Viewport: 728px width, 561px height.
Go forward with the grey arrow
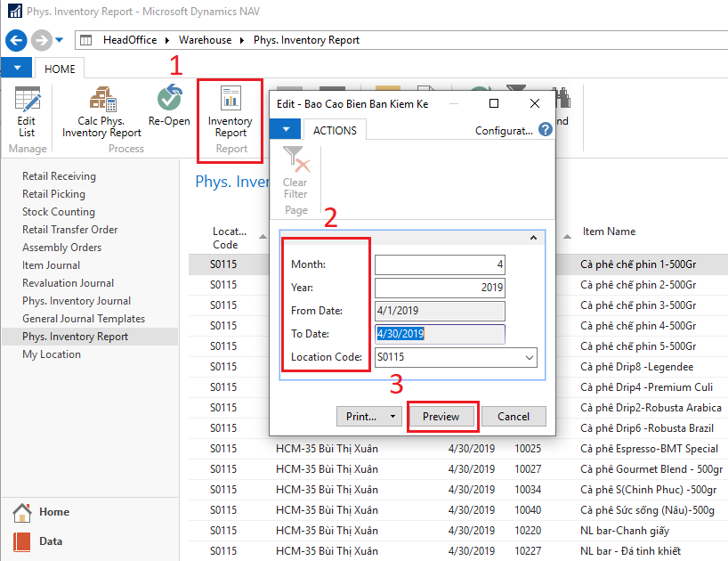41,40
